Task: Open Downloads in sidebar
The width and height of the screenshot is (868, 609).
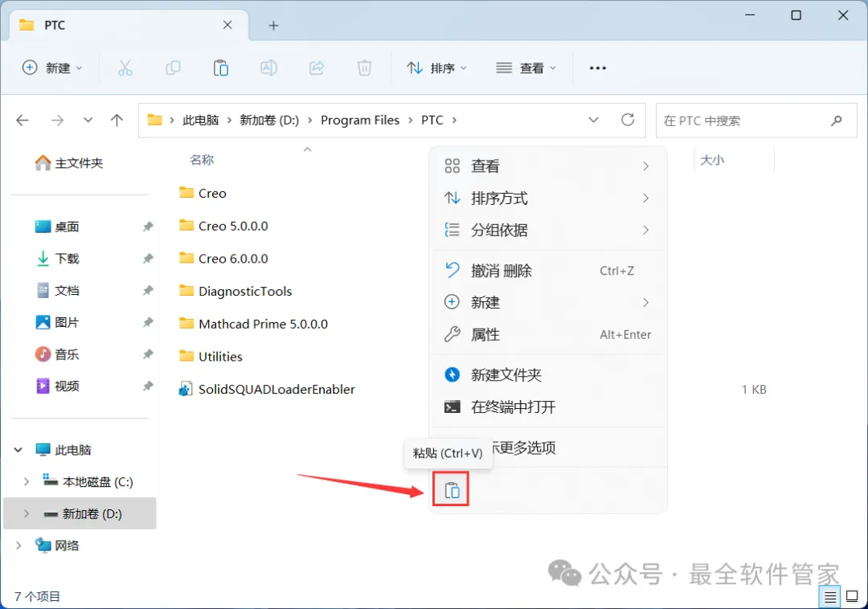Action: (x=57, y=259)
